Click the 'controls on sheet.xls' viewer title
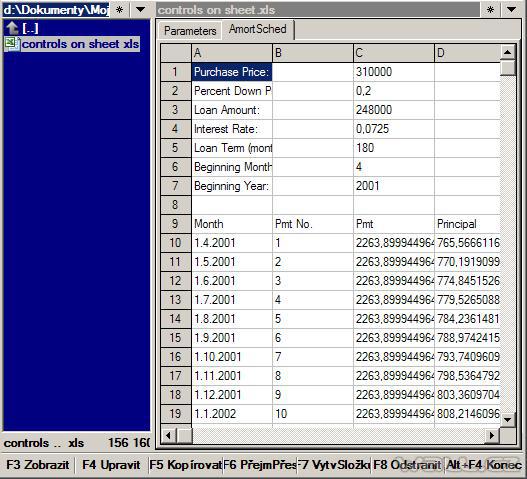The image size is (527, 479). (x=318, y=10)
